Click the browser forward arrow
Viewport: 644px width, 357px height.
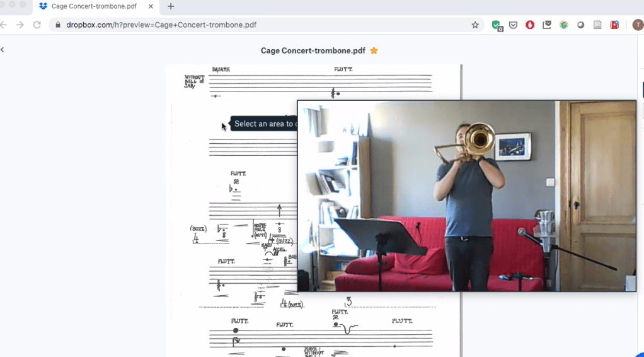click(20, 25)
